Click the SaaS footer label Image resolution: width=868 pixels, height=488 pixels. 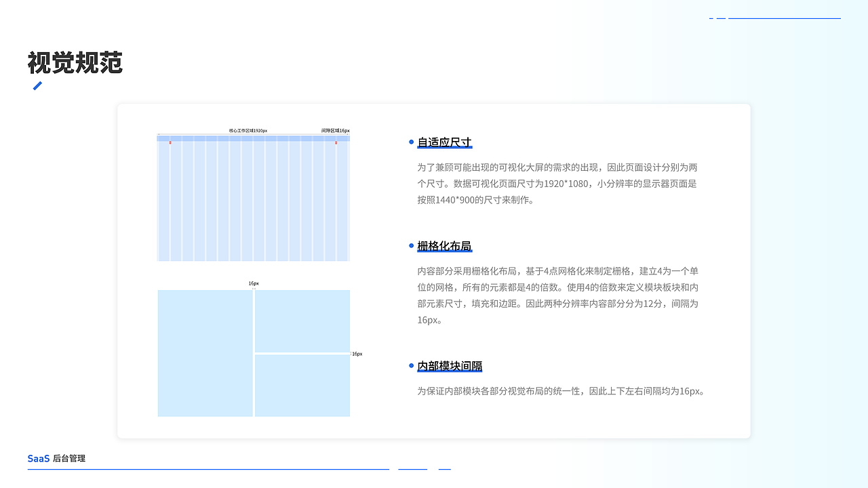[39, 459]
